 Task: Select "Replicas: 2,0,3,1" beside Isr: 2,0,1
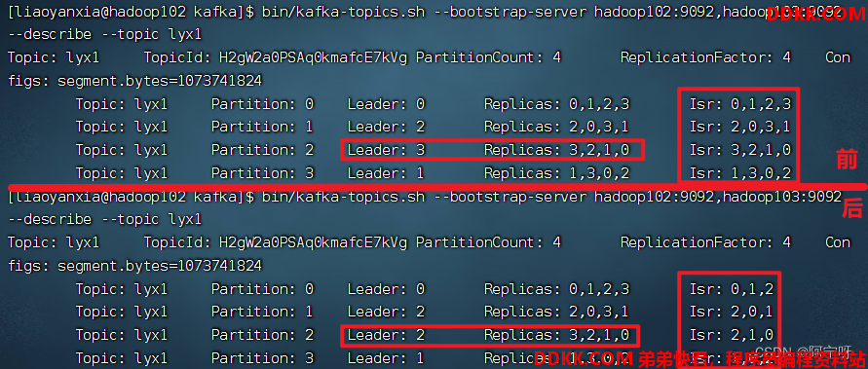pyautogui.click(x=556, y=312)
